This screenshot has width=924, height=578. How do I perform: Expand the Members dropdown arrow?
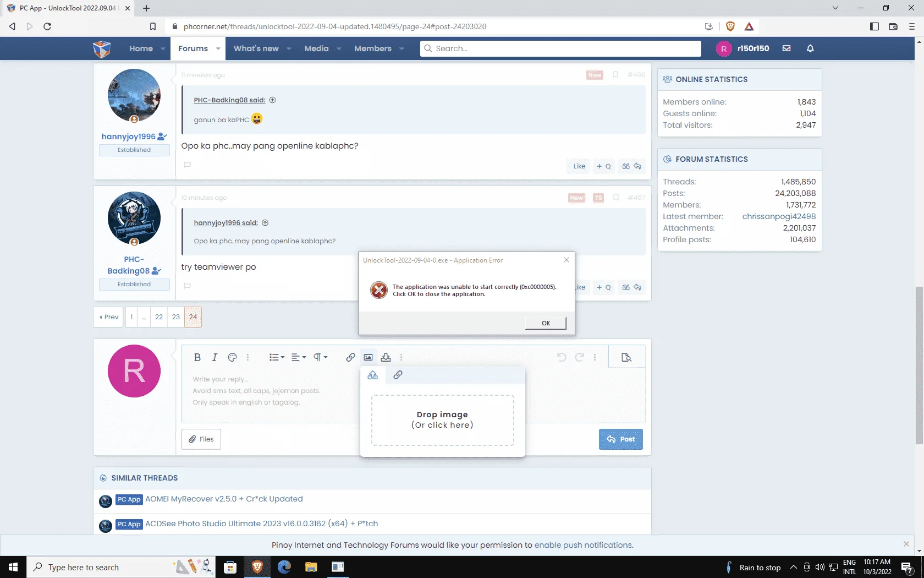point(402,48)
